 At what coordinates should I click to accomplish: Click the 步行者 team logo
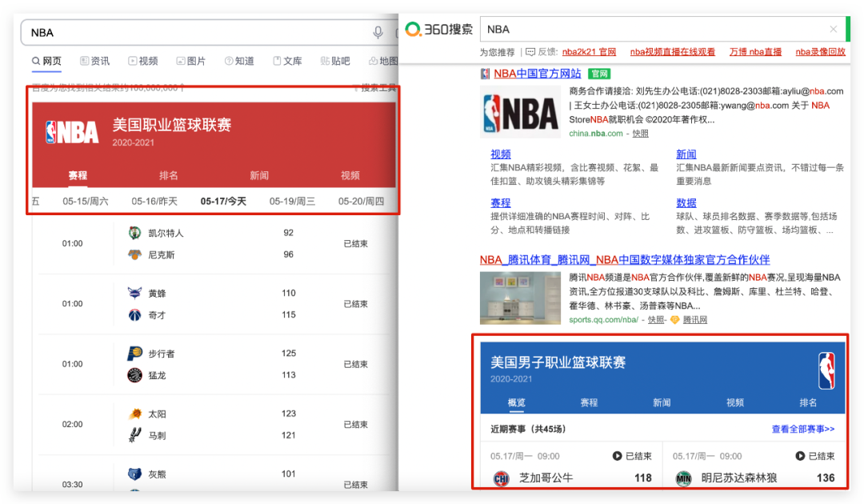pyautogui.click(x=134, y=354)
